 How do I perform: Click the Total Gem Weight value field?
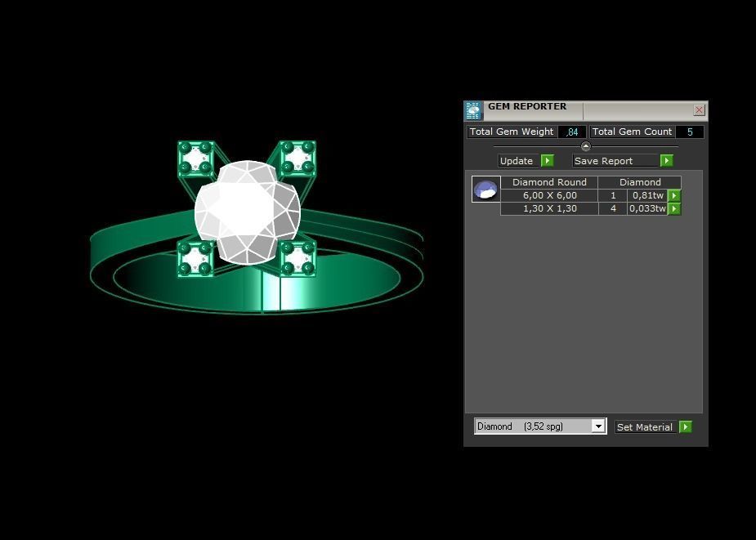point(572,132)
